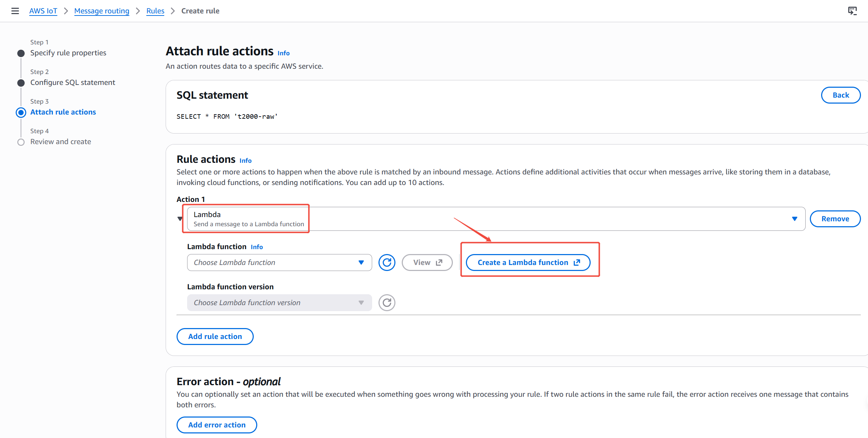This screenshot has height=438, width=868.
Task: Click Create a Lambda function button
Action: click(528, 263)
